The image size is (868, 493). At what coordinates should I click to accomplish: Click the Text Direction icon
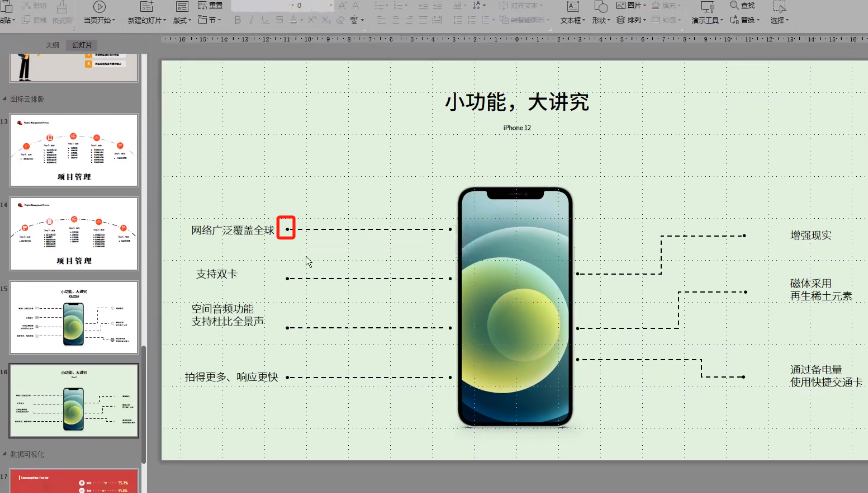pyautogui.click(x=477, y=6)
